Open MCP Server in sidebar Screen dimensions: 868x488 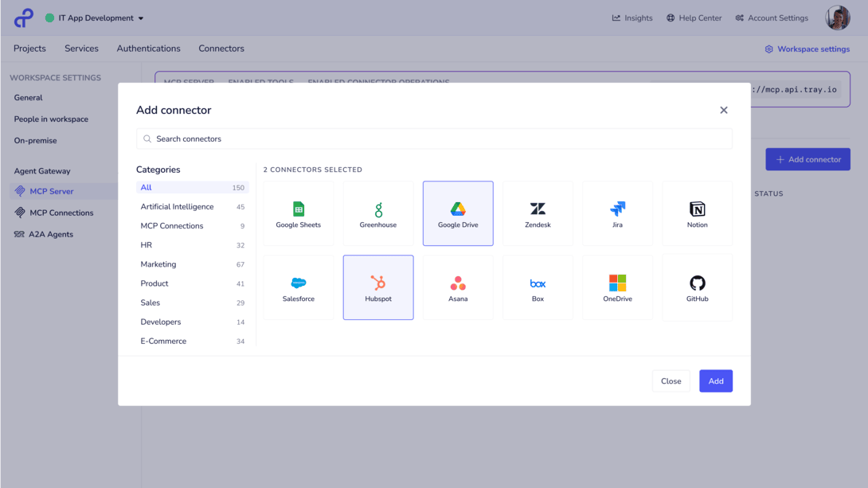coord(64,191)
